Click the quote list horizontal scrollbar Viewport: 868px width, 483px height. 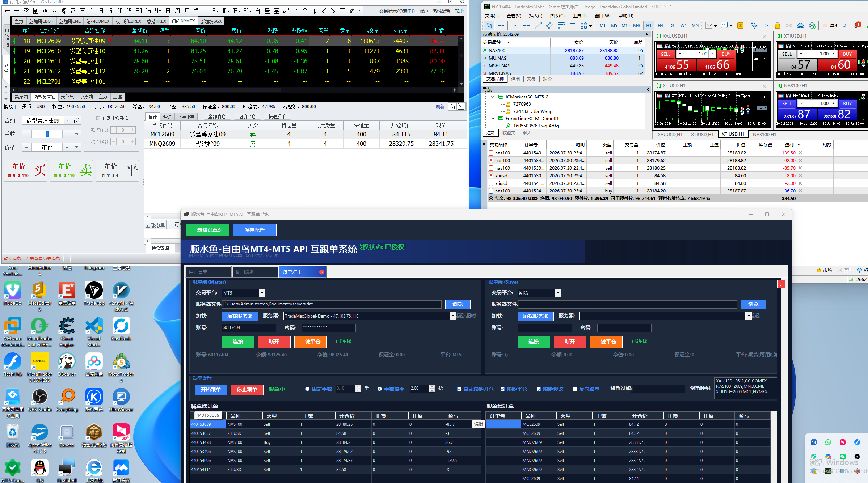(235, 90)
